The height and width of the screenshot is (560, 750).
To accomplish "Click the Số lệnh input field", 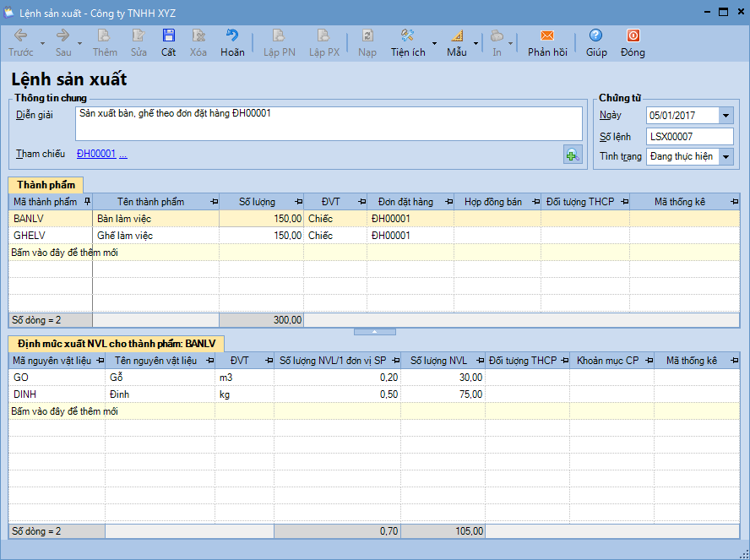I will (x=689, y=136).
